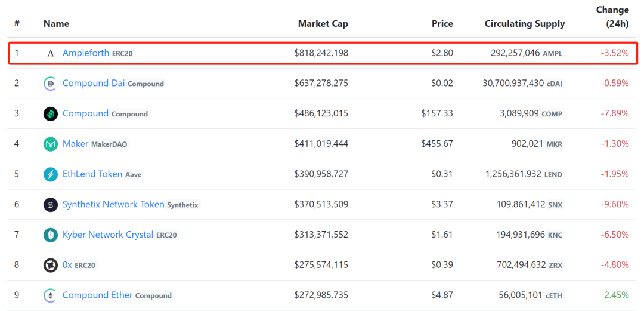Open the Compound Ether link
Image resolution: width=644 pixels, height=311 pixels.
click(x=97, y=295)
